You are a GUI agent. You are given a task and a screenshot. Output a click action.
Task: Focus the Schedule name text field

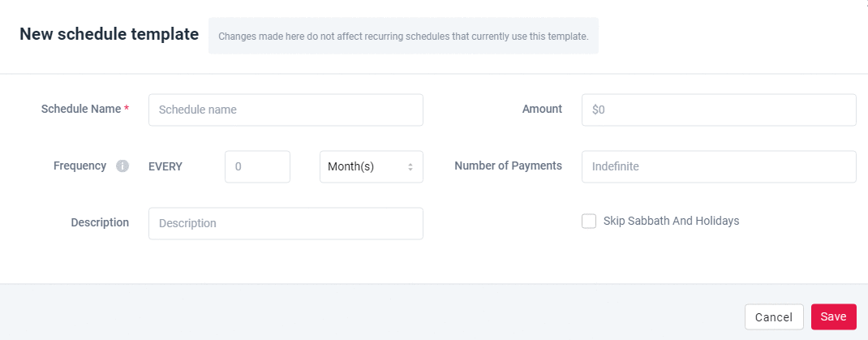pyautogui.click(x=286, y=110)
